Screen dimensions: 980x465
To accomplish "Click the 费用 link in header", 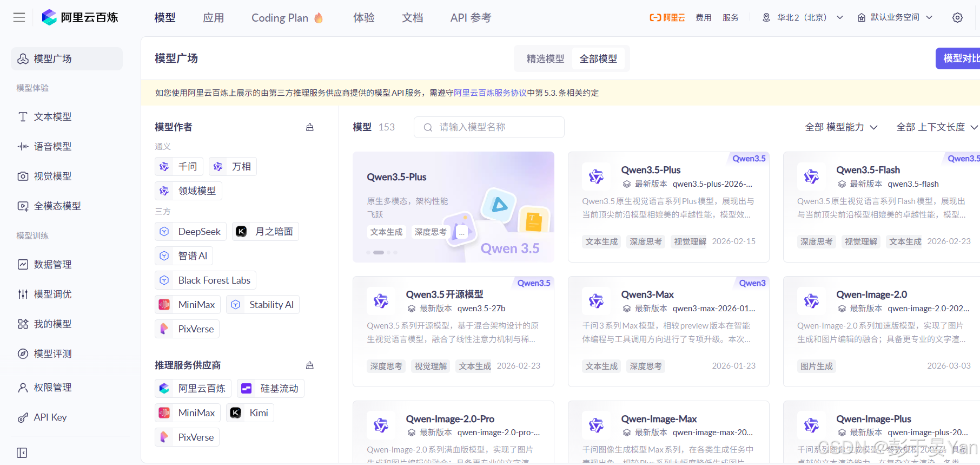I will [704, 17].
